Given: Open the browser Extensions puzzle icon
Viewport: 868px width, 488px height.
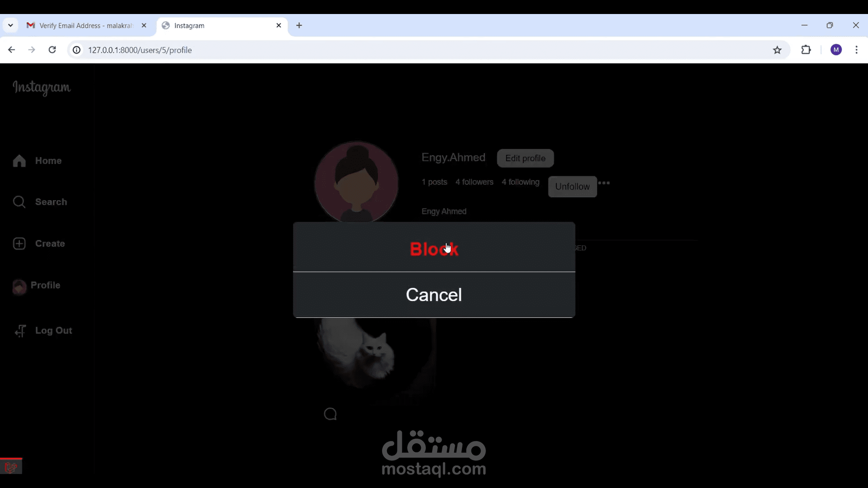Looking at the screenshot, I should coord(806,50).
